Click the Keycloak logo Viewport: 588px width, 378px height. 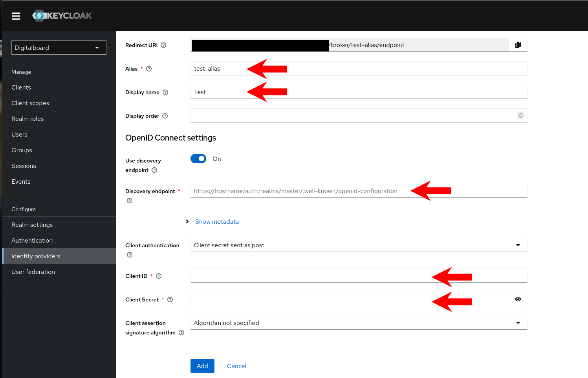62,16
